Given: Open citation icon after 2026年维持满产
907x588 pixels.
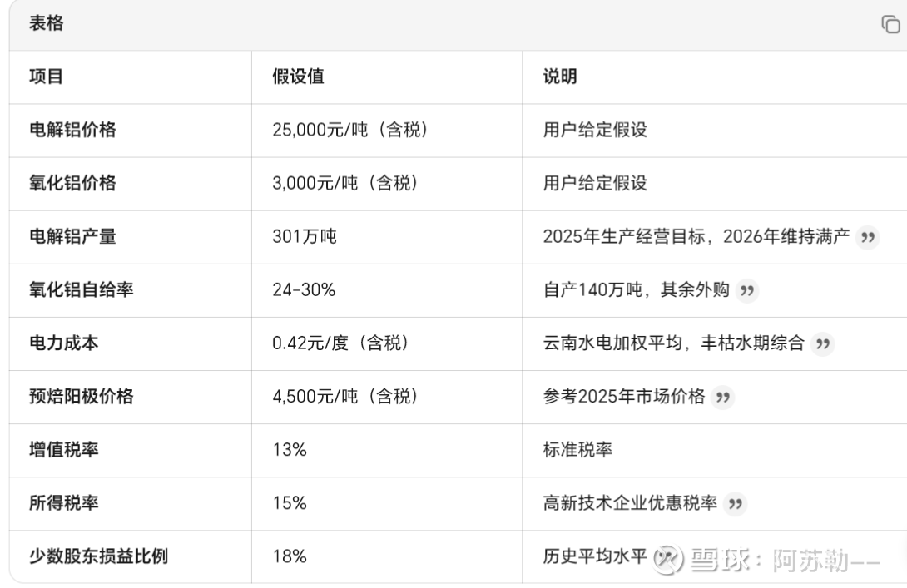Looking at the screenshot, I should coord(868,237).
